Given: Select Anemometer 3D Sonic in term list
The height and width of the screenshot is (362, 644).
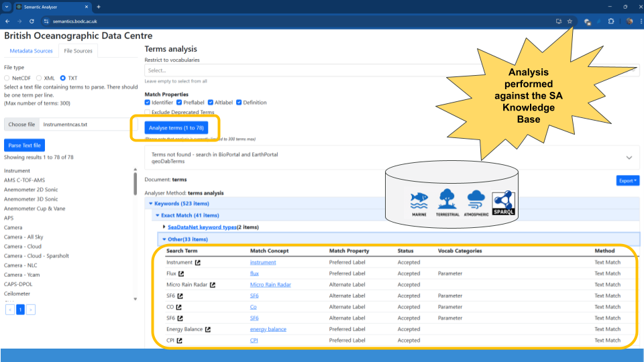Looking at the screenshot, I should point(31,199).
